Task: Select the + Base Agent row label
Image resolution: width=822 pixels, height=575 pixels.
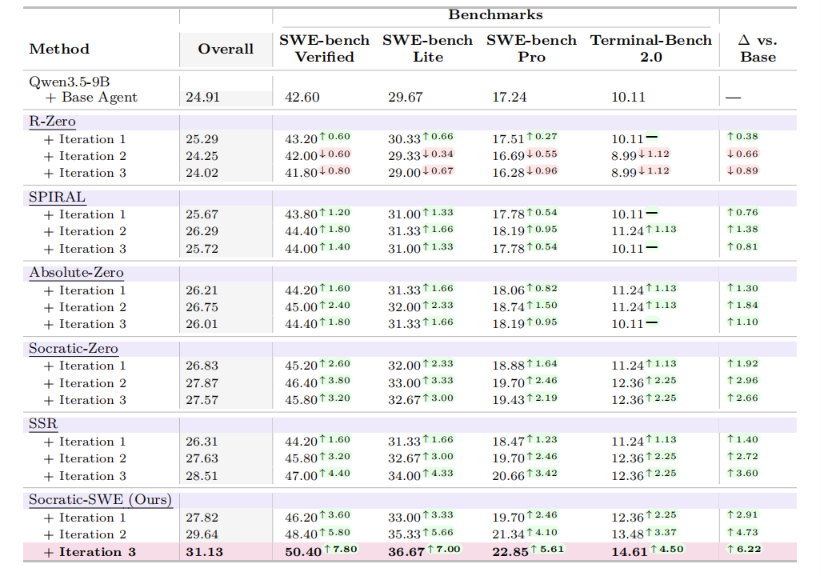Action: click(91, 97)
